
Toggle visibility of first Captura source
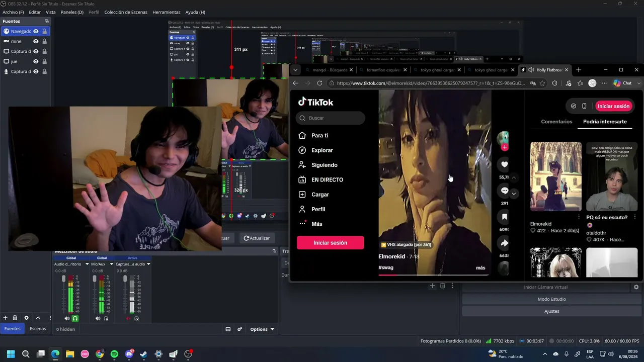(x=36, y=51)
